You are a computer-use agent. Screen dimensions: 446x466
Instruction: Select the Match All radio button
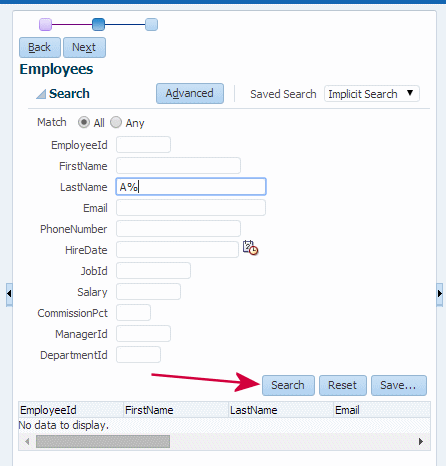click(84, 122)
